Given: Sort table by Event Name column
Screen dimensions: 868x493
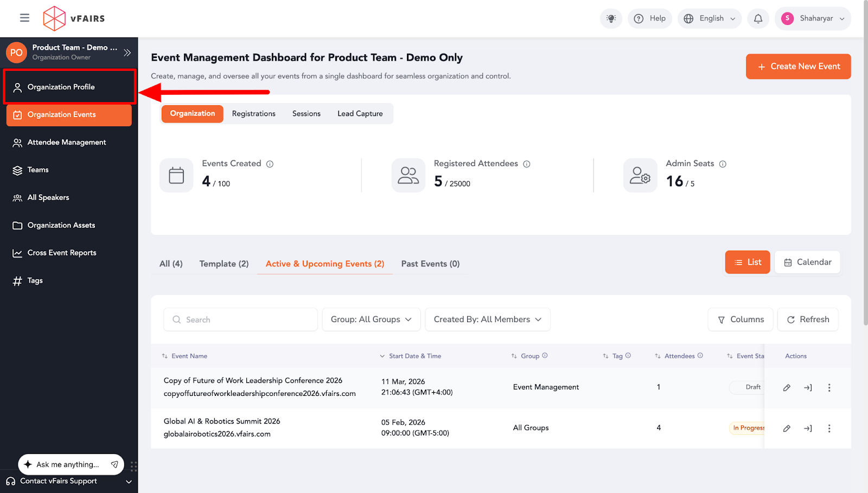Looking at the screenshot, I should (x=189, y=356).
